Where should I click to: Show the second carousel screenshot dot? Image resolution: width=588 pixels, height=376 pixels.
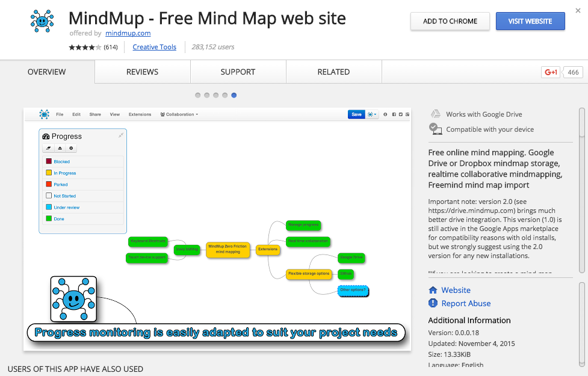point(206,95)
